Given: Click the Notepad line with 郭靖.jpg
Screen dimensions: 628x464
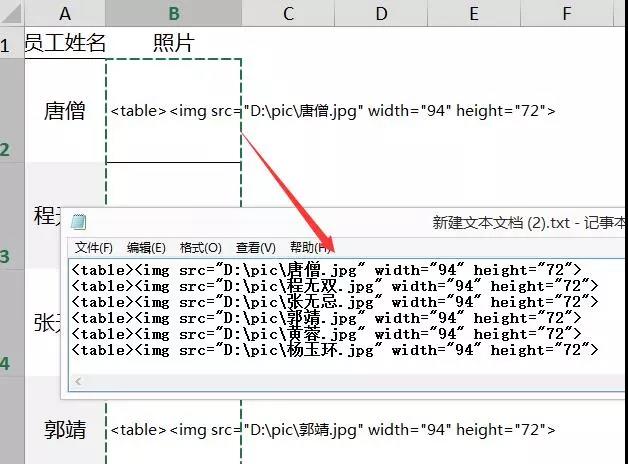Looking at the screenshot, I should click(326, 318).
